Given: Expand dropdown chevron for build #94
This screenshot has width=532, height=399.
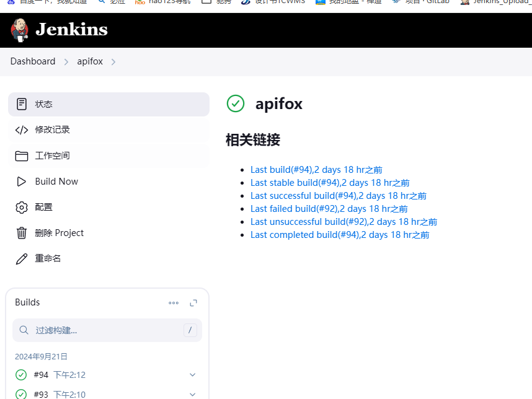Looking at the screenshot, I should click(x=192, y=375).
